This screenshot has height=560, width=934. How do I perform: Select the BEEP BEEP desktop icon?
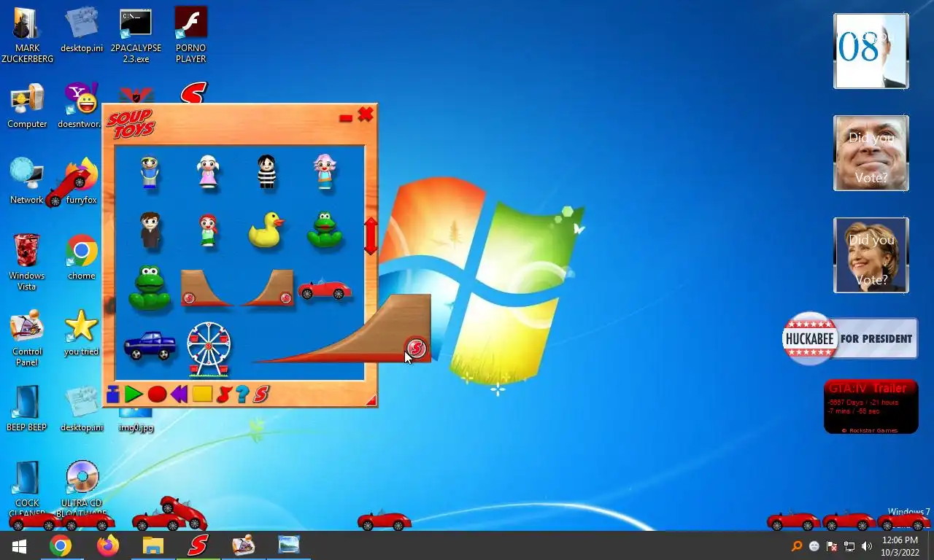[x=27, y=408]
